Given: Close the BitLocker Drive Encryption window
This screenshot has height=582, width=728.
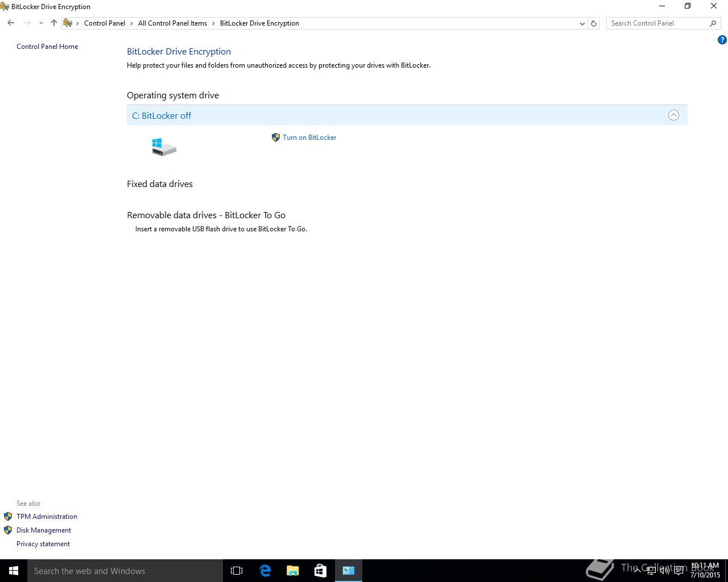Looking at the screenshot, I should click(714, 6).
